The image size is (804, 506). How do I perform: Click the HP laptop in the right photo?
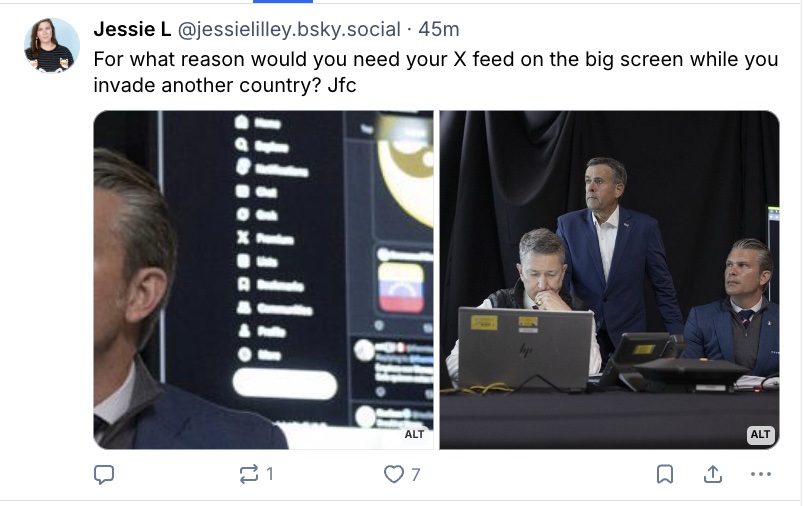coord(525,347)
